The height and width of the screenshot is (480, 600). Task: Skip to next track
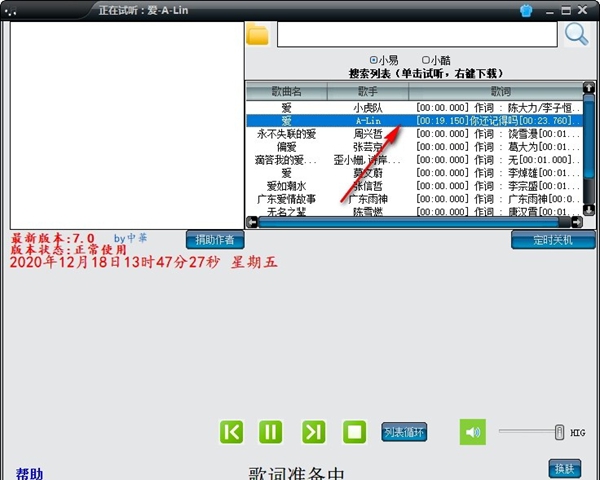pos(314,432)
